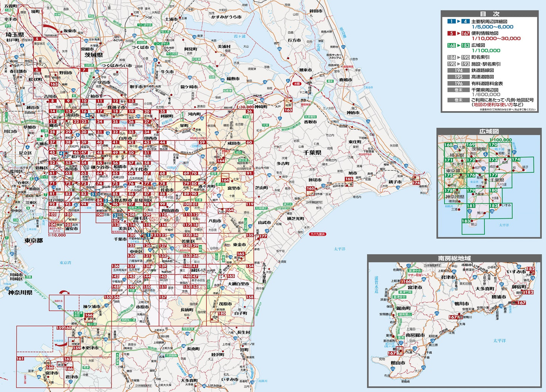Click the 南房総地域 panel title bar
This screenshot has width=546, height=392.
pos(454,258)
